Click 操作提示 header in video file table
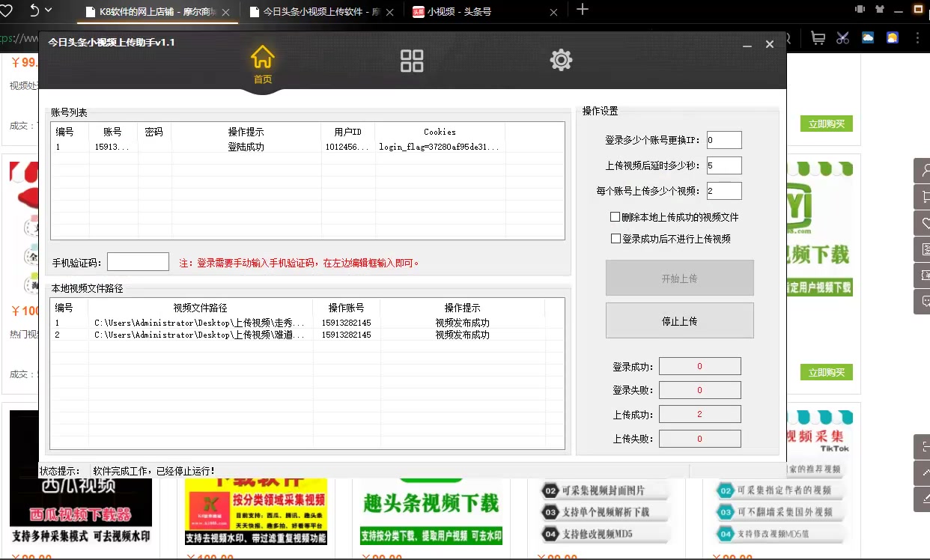 pyautogui.click(x=462, y=308)
